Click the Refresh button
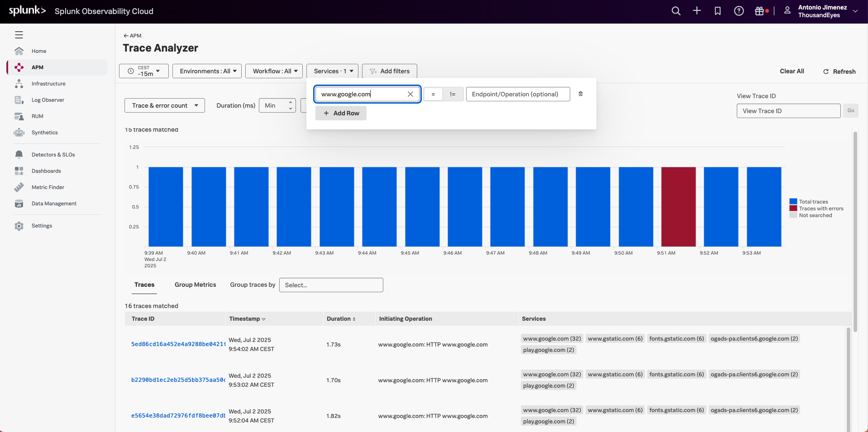 point(839,71)
